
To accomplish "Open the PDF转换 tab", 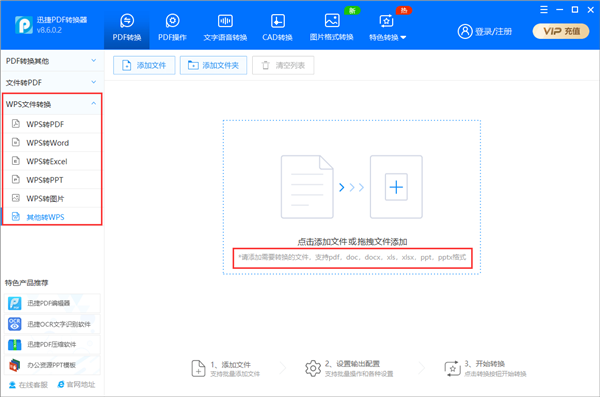I will [127, 27].
